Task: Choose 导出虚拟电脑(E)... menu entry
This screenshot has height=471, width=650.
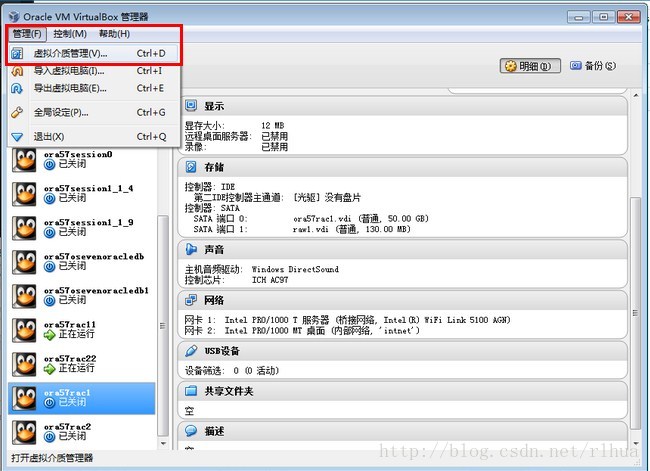Action: point(94,88)
